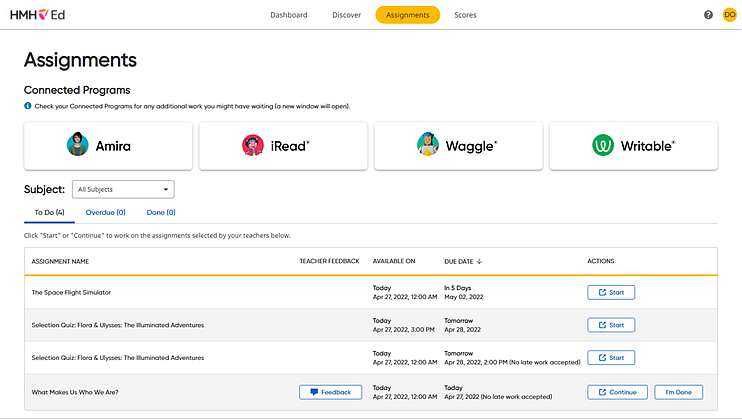Switch to the Overdue (0) tab
The image size is (742, 419).
click(x=106, y=213)
